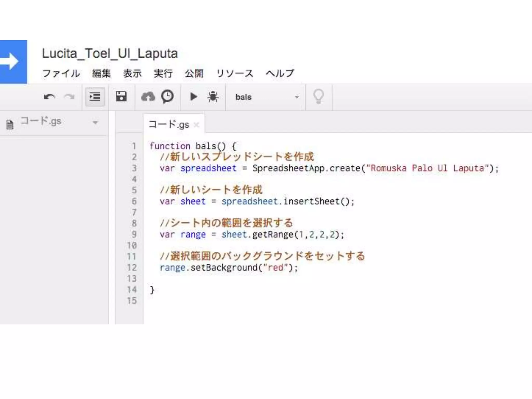Click the file icon beside sidebar コード.gs
532x399 pixels.
click(x=10, y=124)
